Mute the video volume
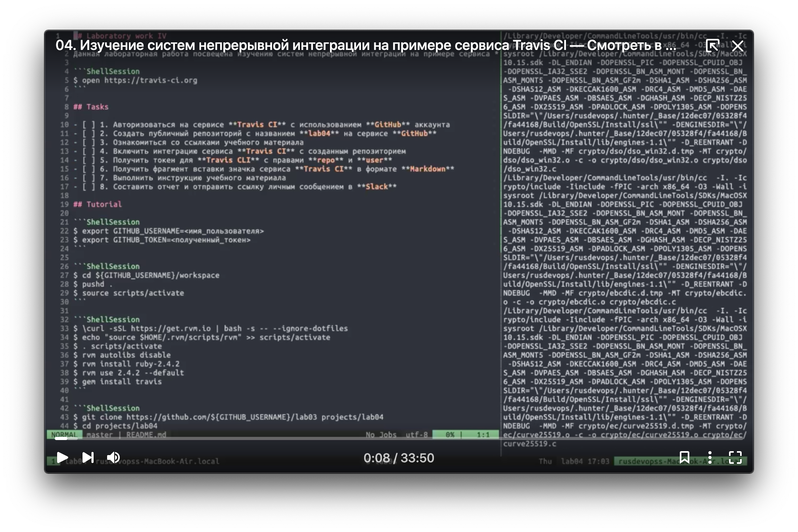Image resolution: width=798 pixels, height=532 pixels. [x=113, y=457]
